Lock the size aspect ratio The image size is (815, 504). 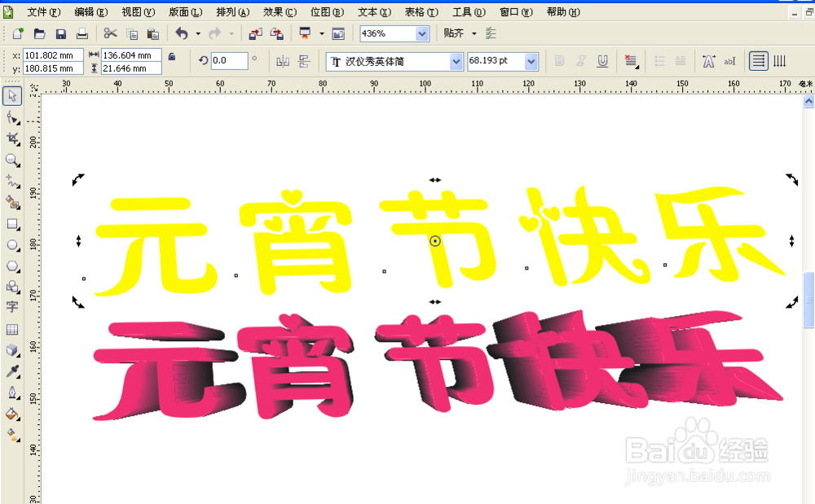click(171, 60)
